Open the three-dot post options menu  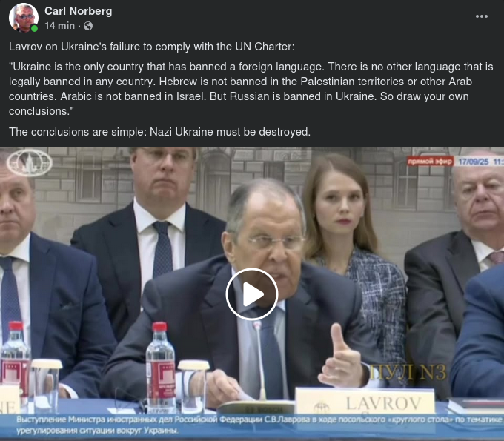tap(482, 16)
